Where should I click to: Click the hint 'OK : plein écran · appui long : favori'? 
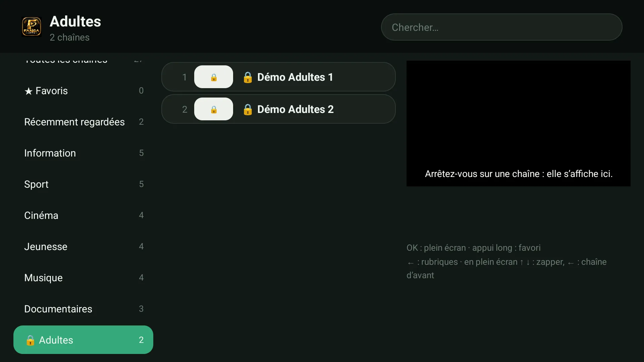473,248
